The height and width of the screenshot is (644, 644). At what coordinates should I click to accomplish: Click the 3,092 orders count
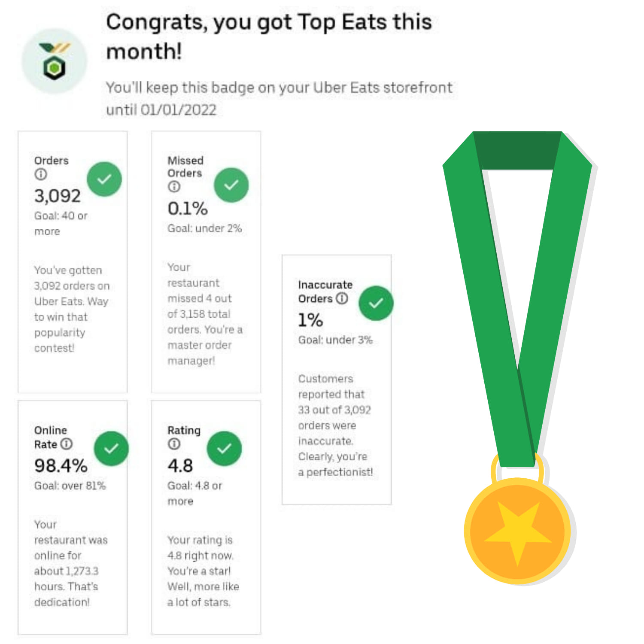coord(58,196)
